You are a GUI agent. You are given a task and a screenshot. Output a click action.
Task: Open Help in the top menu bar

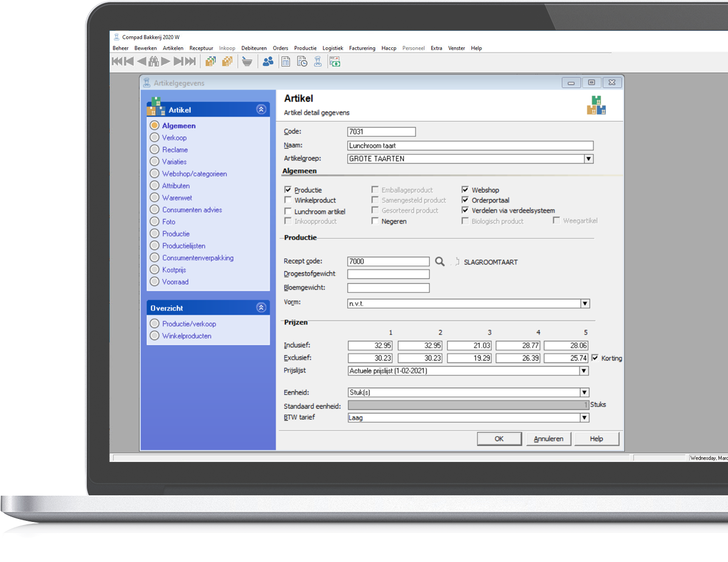pos(476,48)
